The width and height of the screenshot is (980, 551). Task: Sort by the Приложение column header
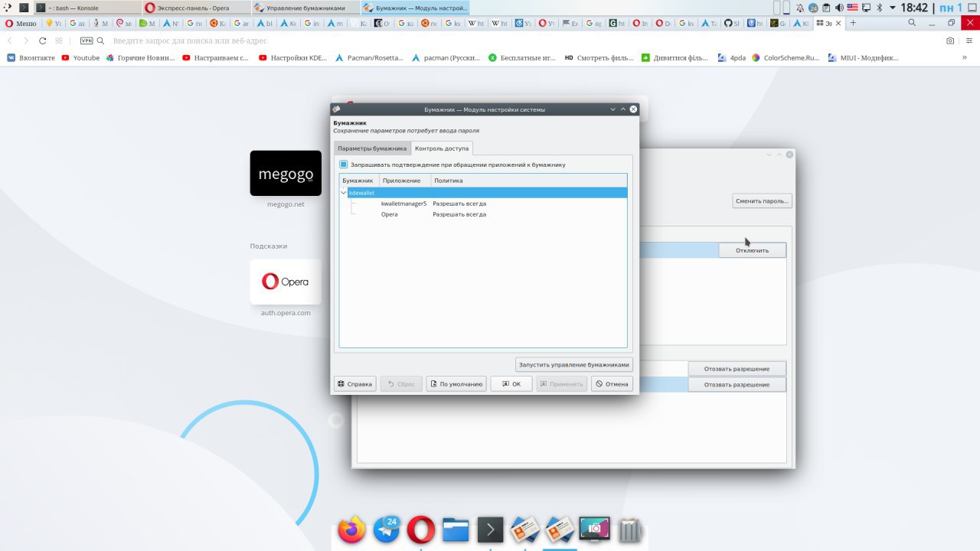point(404,181)
